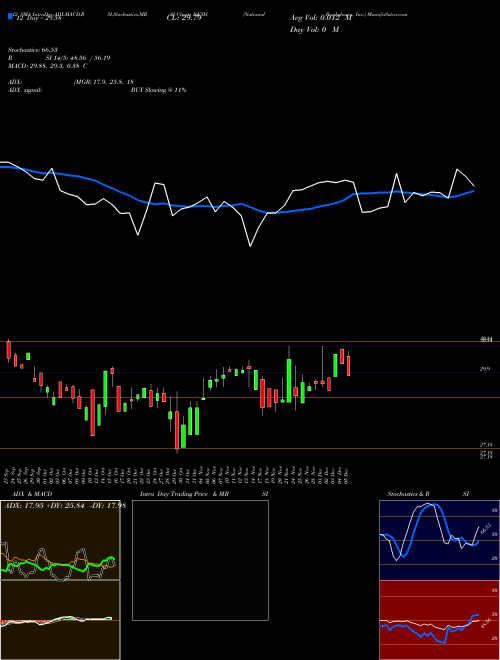Viewport: 500px width, 660px height.
Task: Click the 'Avg Vol: 0.012 M' text
Action: point(321,18)
